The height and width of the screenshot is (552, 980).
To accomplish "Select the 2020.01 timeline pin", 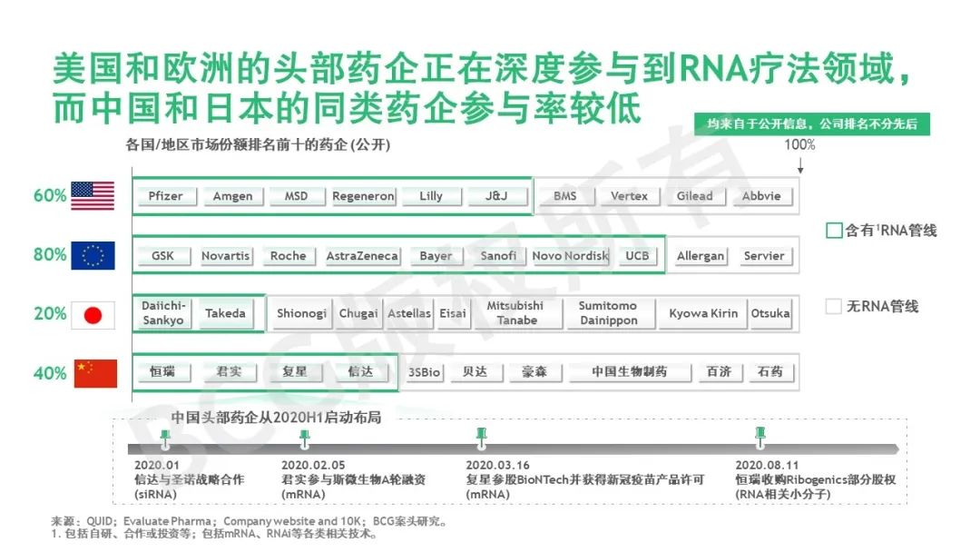I will [165, 439].
